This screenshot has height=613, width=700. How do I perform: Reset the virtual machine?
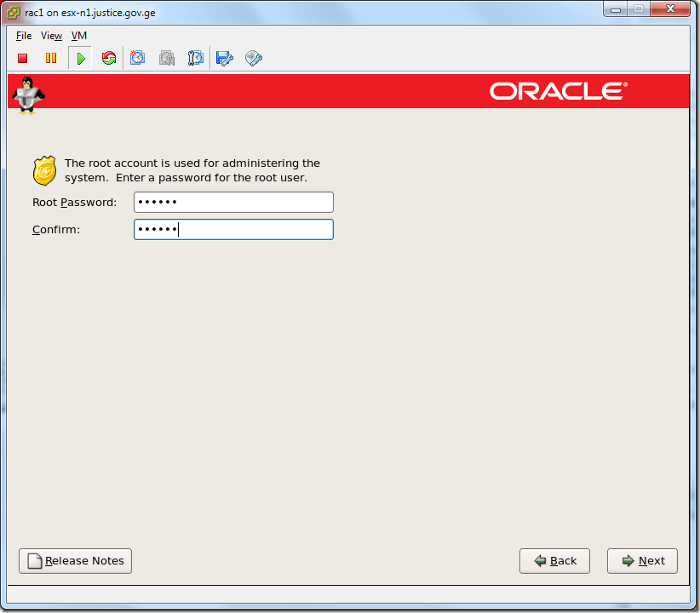pos(109,58)
